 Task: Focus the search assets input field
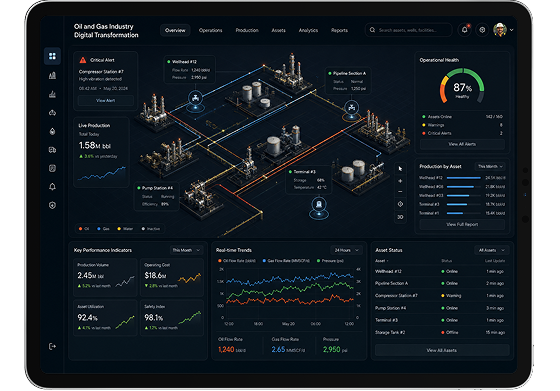[x=409, y=30]
